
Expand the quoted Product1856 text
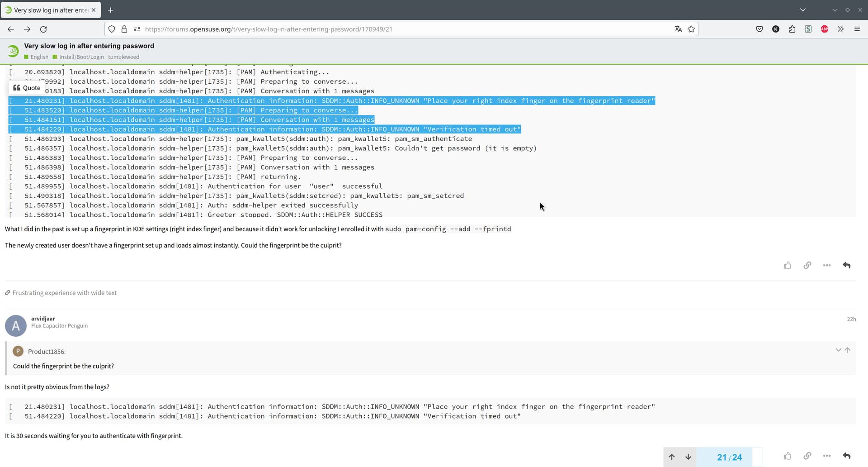pos(838,350)
